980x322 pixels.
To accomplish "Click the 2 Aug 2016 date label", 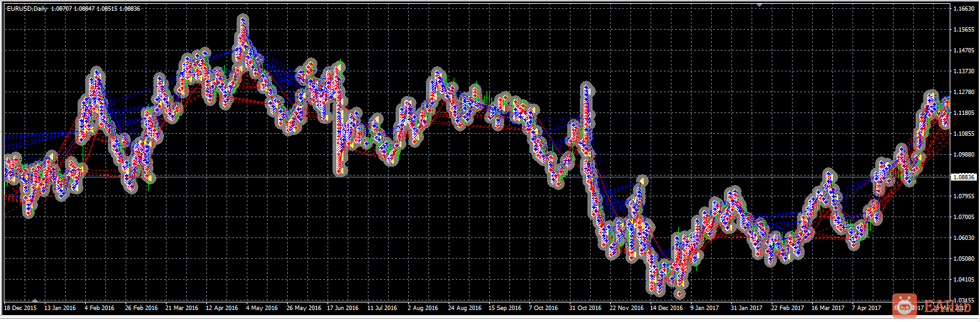I will 423,308.
